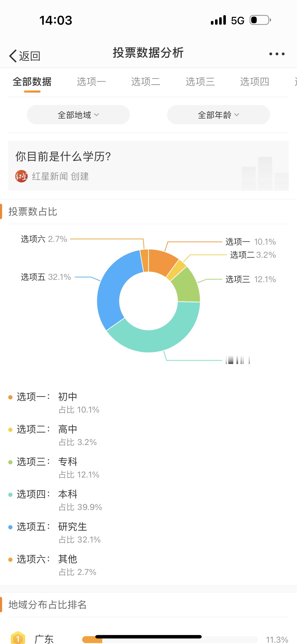297x644 pixels.
Task: Open the 选项四 tab
Action: [254, 82]
